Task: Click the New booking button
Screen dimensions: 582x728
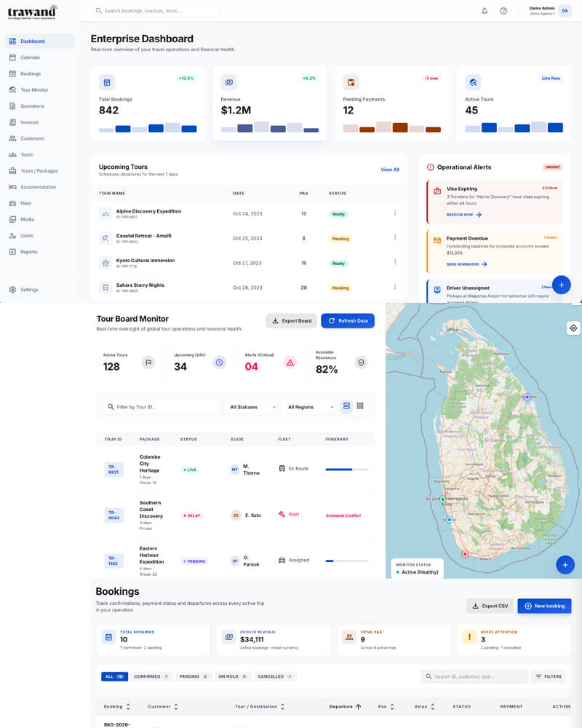Action: click(x=544, y=606)
